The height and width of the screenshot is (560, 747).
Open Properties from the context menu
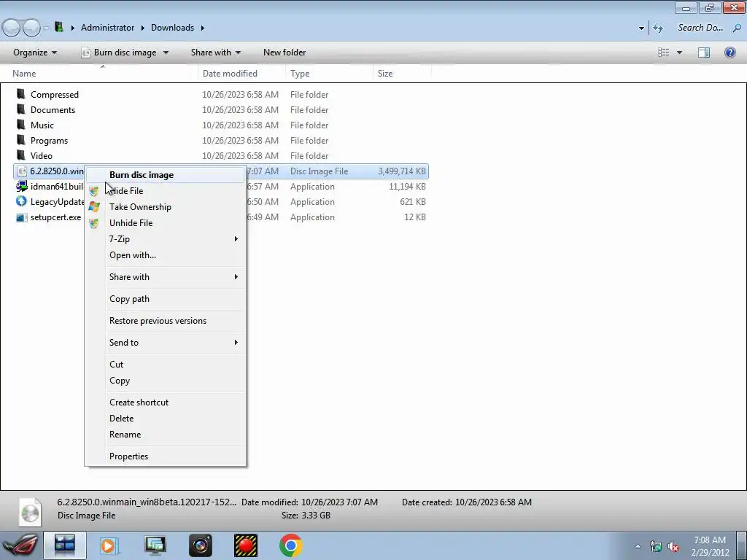click(166, 456)
